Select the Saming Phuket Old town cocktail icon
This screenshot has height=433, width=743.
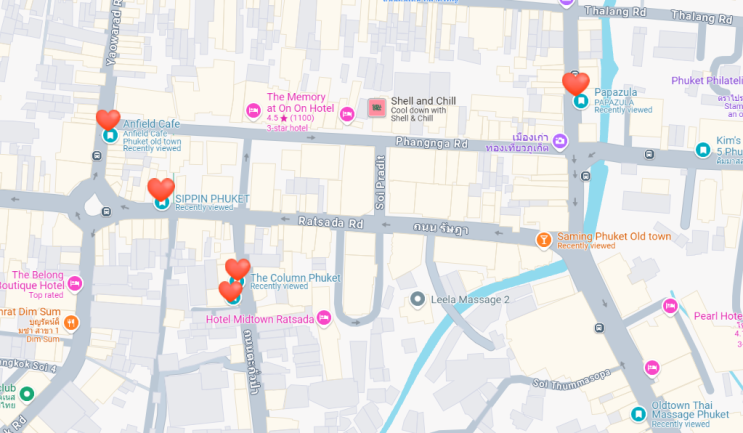544,240
